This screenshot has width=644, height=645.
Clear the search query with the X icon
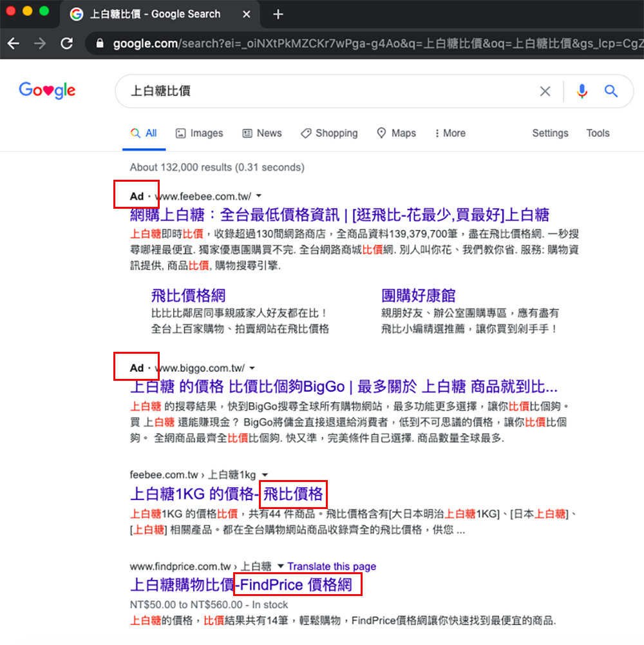point(545,91)
